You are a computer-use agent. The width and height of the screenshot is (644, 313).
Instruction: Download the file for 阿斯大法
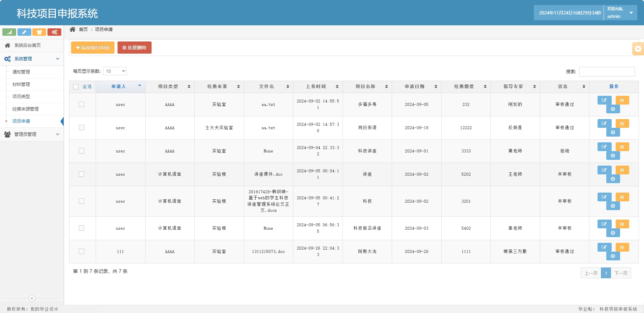[613, 256]
